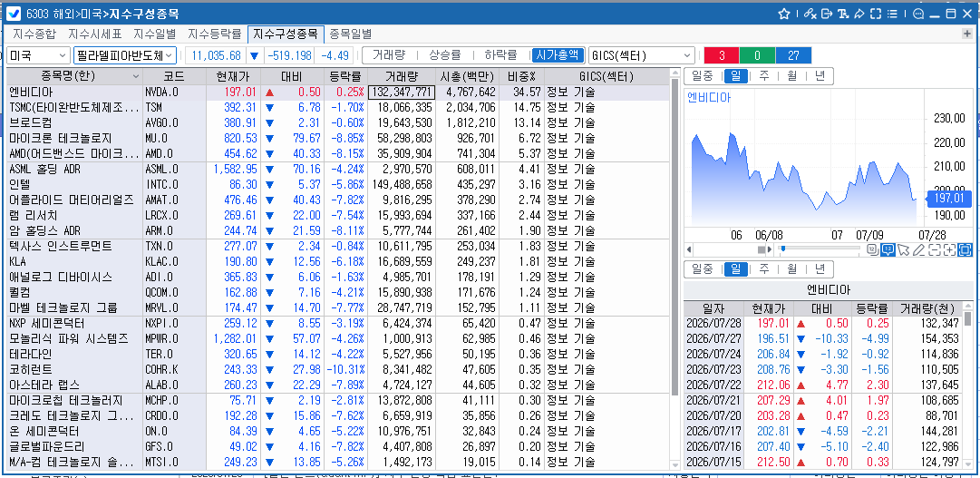Click the 2026/07/22 date row
This screenshot has height=478, width=980.
pyautogui.click(x=823, y=385)
